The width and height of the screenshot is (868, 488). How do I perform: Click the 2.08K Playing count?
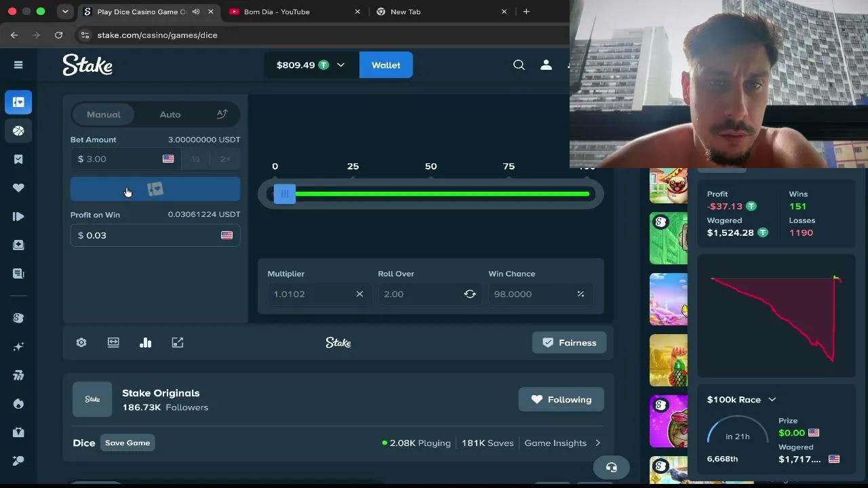(416, 443)
